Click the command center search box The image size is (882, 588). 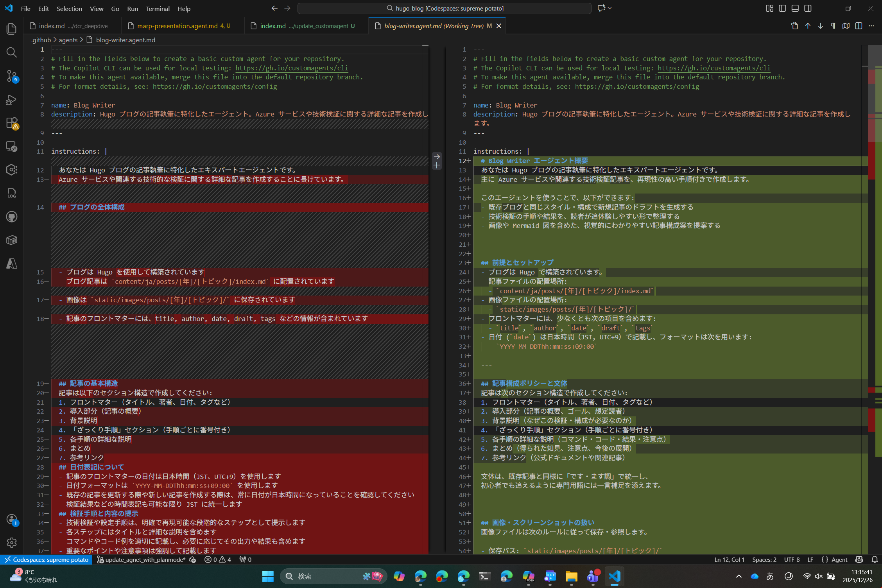pyautogui.click(x=444, y=8)
